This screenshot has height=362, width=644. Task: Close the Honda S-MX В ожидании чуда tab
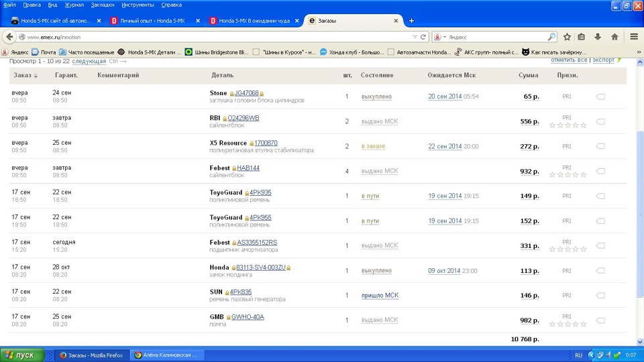(297, 21)
